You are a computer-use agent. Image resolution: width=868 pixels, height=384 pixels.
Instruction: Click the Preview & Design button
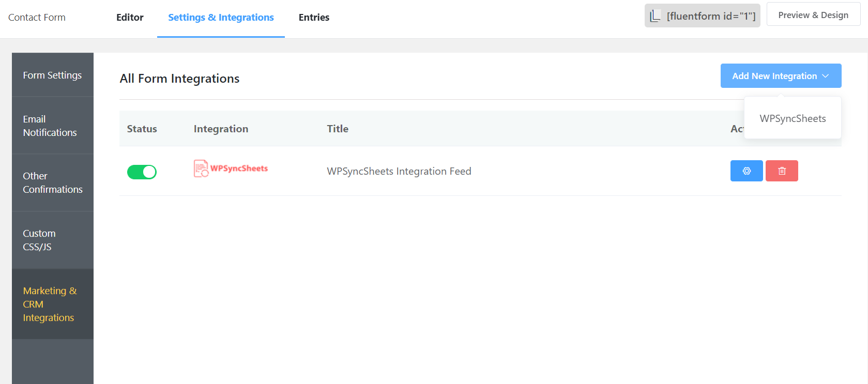point(813,15)
